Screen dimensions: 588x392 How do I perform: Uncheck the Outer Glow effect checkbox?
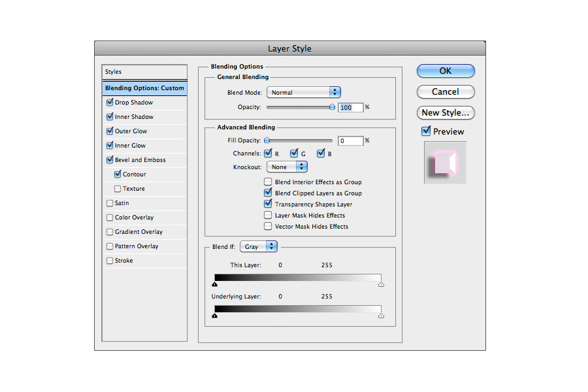(x=110, y=131)
